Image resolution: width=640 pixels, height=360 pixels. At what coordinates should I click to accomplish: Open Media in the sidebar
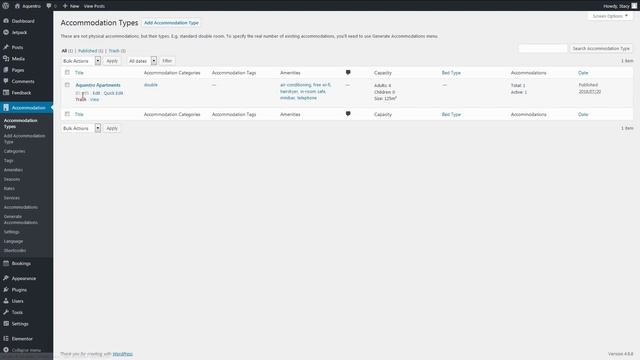pyautogui.click(x=18, y=59)
